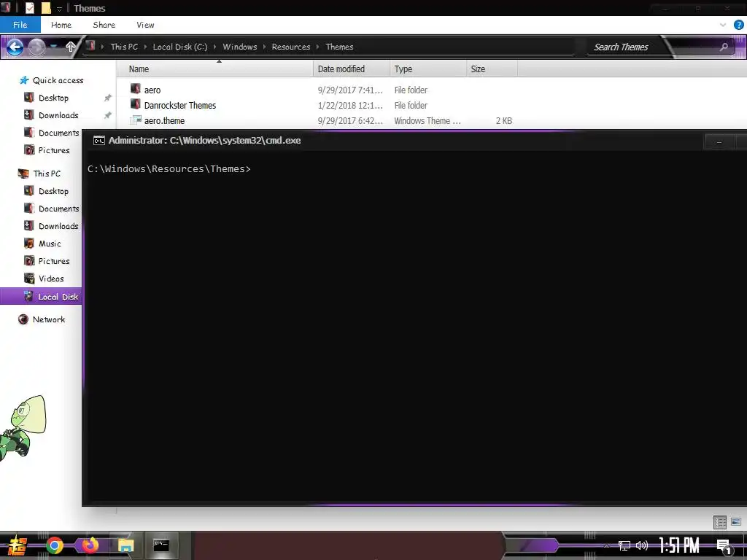747x560 pixels.
Task: Expand the ribbon with the chevron
Action: point(723,25)
